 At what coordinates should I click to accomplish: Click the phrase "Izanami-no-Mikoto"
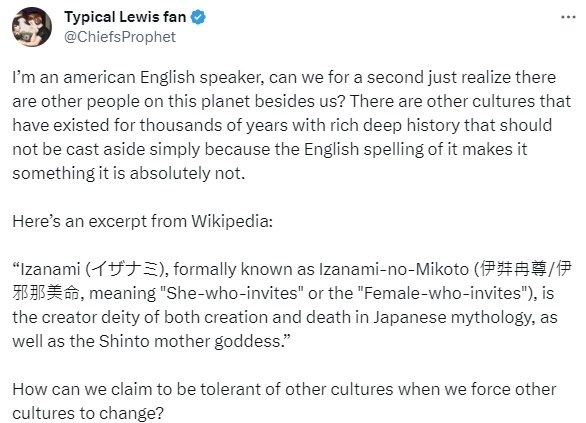[394, 269]
